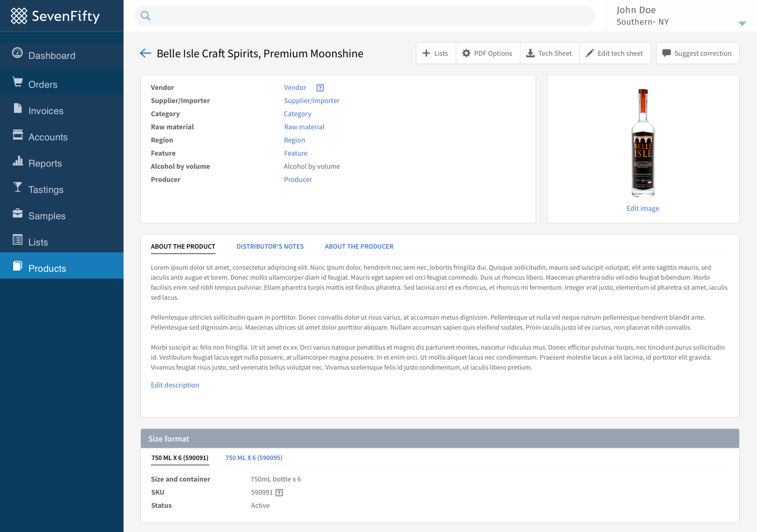
Task: Click the Samples briefcase icon
Action: 18,213
